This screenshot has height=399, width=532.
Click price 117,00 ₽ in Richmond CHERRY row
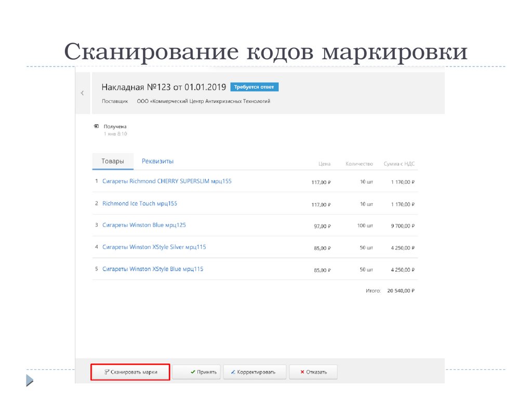321,182
